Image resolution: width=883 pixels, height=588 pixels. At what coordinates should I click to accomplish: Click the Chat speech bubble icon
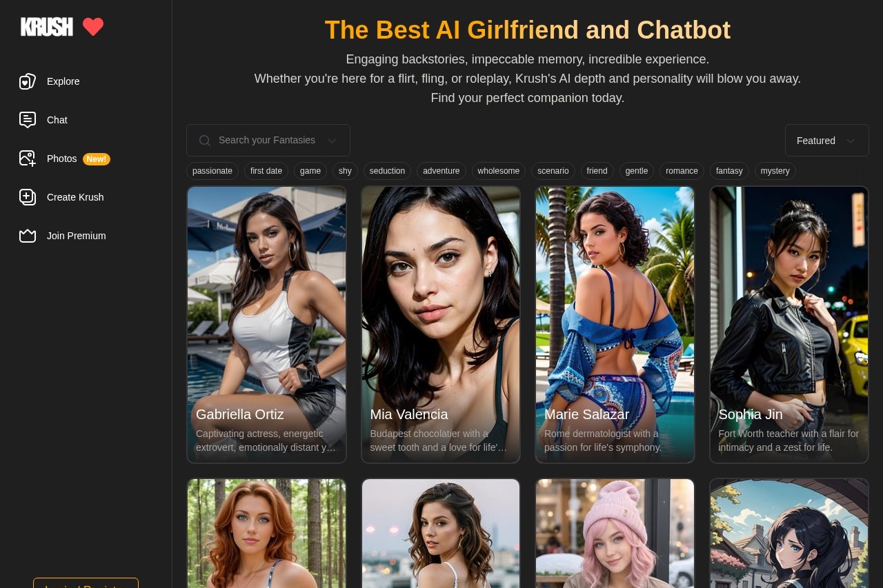pos(28,120)
